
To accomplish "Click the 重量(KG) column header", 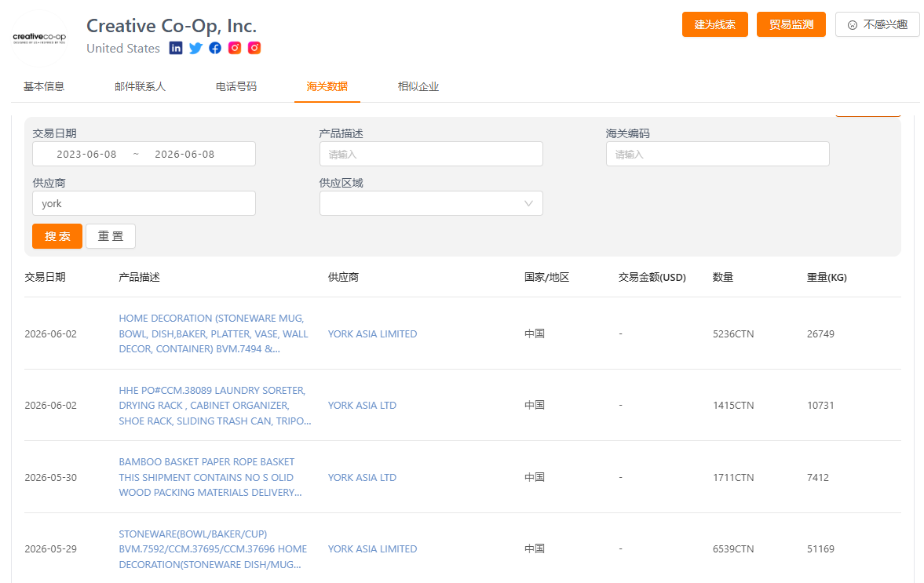I will point(827,277).
